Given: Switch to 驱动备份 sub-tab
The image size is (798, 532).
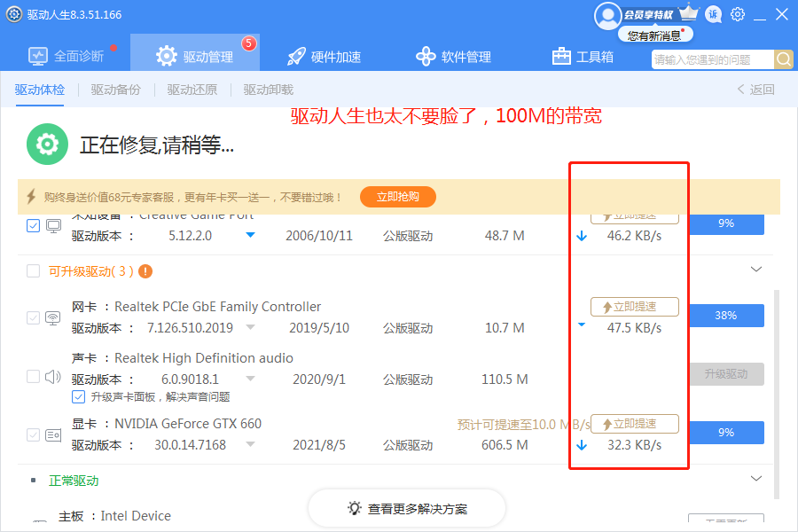Looking at the screenshot, I should [x=115, y=90].
